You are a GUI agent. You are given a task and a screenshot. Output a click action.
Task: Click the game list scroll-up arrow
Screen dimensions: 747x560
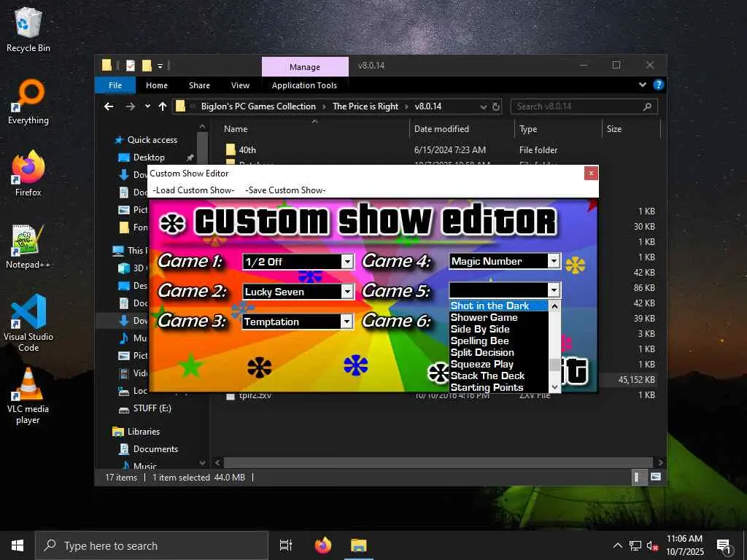coord(554,307)
